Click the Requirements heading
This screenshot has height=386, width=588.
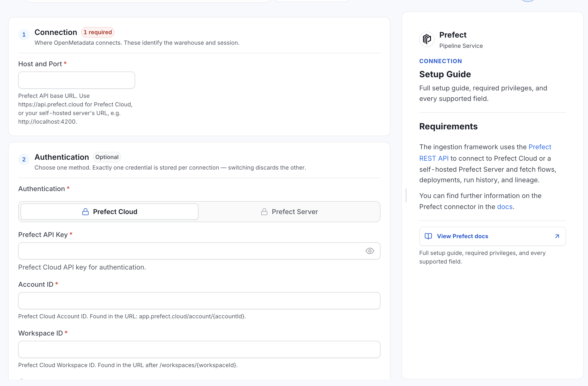click(448, 126)
